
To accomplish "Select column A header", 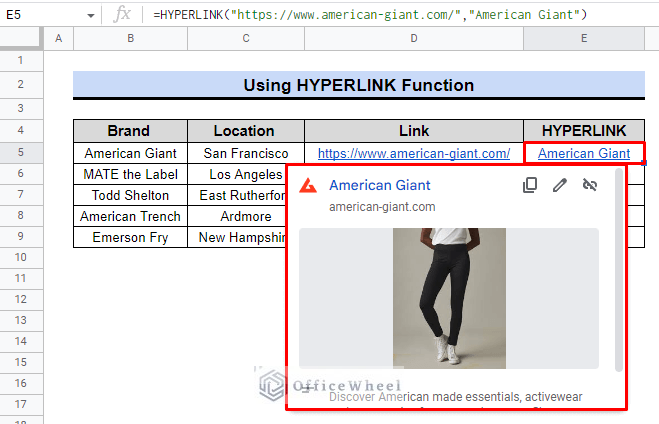I will coord(58,39).
